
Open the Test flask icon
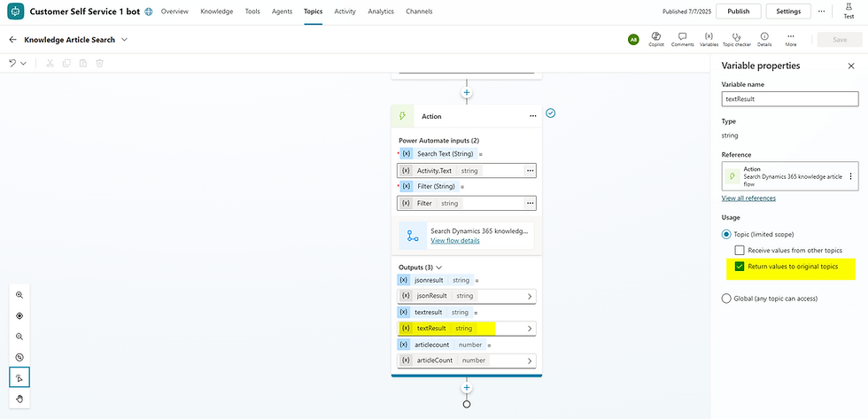[x=849, y=11]
